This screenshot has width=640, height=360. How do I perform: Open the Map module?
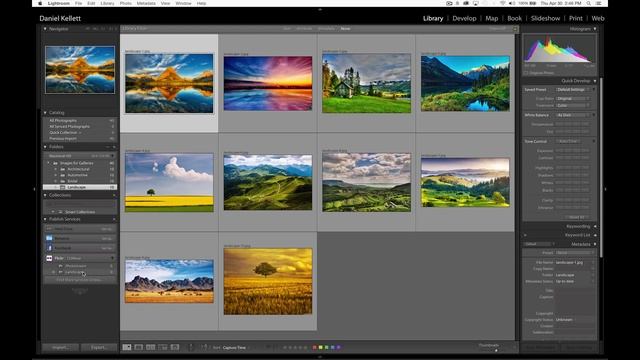491,18
